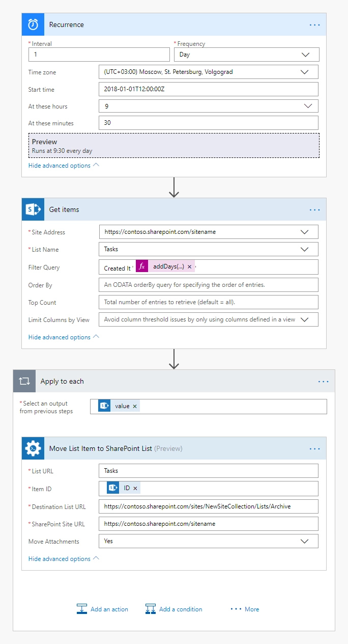This screenshot has height=644, width=348.
Task: Click the Top Count input field
Action: [209, 302]
